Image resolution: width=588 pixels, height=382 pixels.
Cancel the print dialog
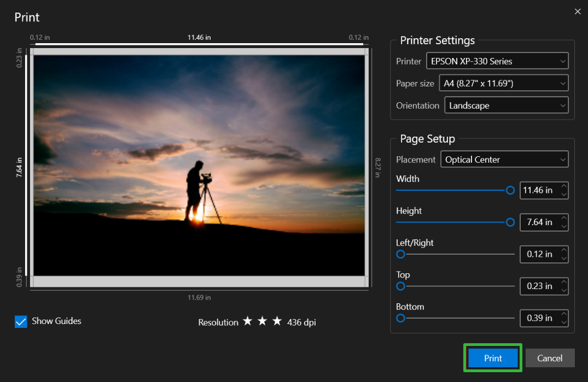point(550,358)
